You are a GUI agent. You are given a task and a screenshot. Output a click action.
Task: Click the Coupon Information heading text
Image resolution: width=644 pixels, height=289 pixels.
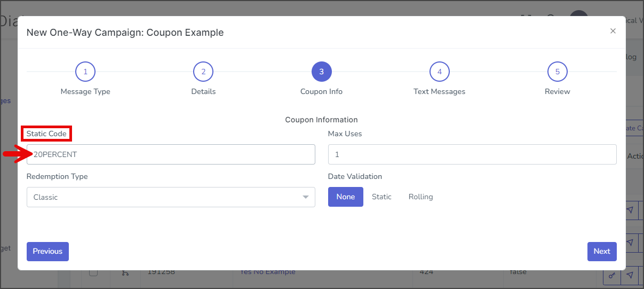click(321, 120)
